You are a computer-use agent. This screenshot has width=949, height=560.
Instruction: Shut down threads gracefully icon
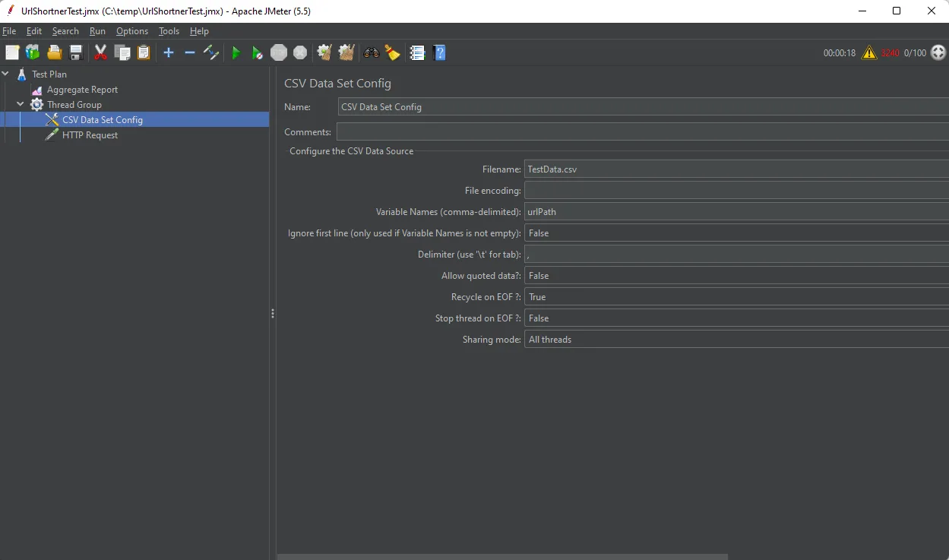point(300,52)
